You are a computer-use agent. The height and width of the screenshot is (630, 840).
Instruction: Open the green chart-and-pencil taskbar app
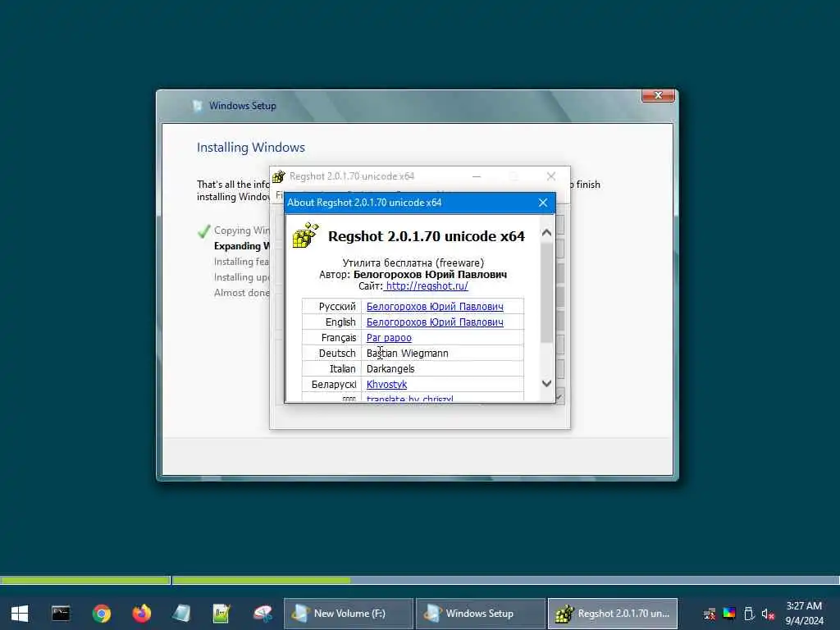point(221,614)
